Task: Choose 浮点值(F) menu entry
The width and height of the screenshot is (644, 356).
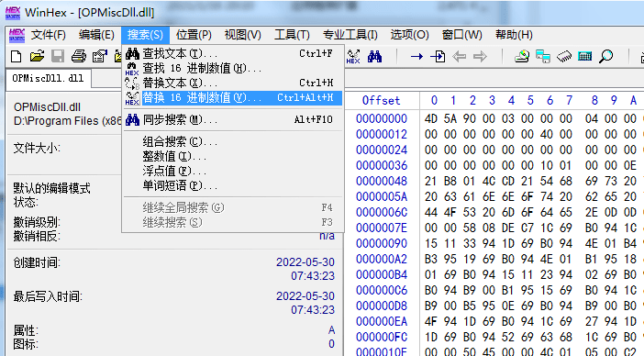Action: pos(233,172)
